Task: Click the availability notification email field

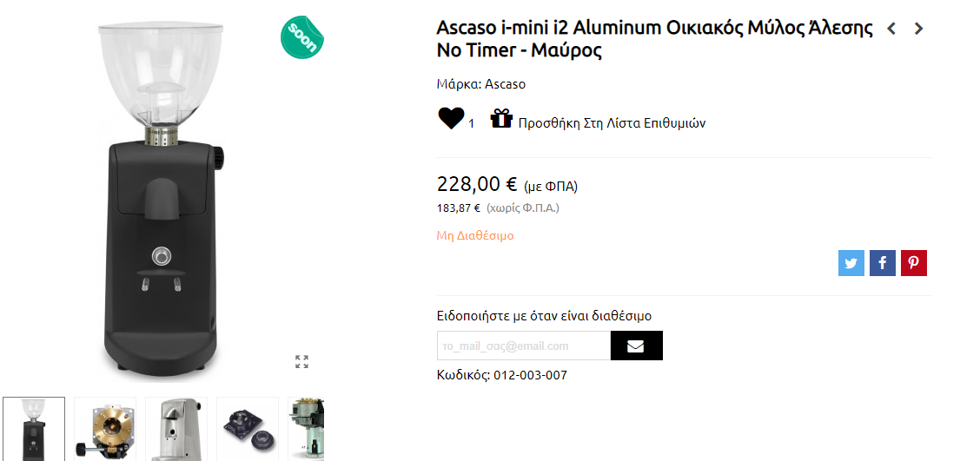Action: coord(524,346)
